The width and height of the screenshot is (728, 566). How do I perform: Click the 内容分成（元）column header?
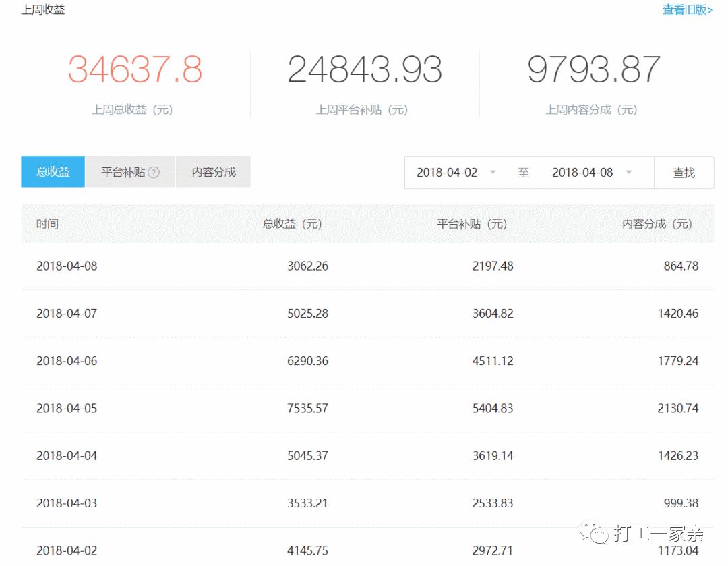[658, 223]
